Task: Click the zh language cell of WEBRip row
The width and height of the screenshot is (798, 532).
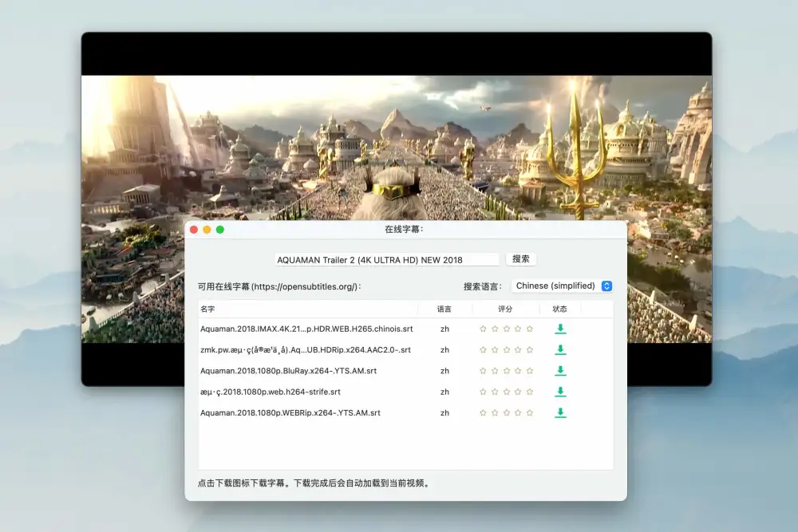Action: coord(444,413)
